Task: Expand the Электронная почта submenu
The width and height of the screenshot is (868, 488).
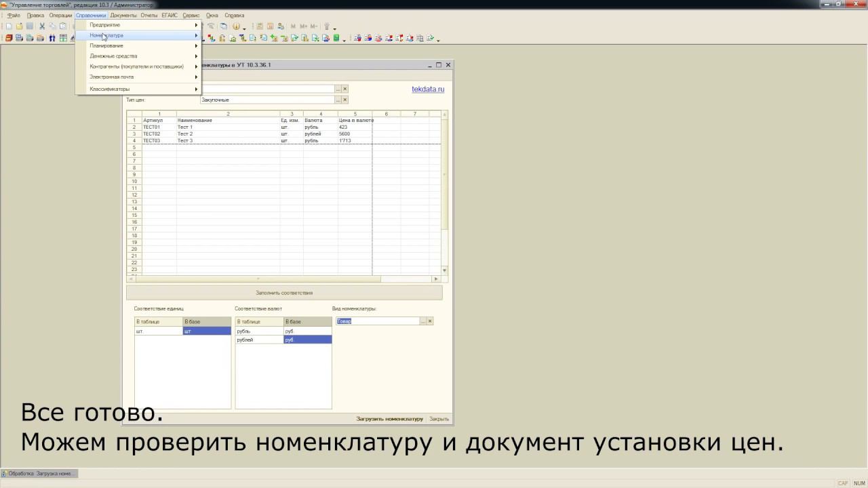Action: 138,77
